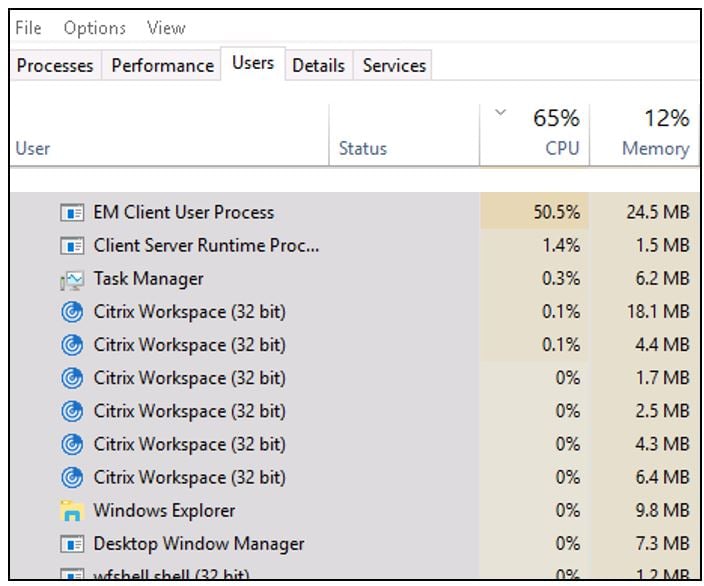Sort by the User column header
Image resolution: width=704 pixels, height=586 pixels.
coord(33,149)
